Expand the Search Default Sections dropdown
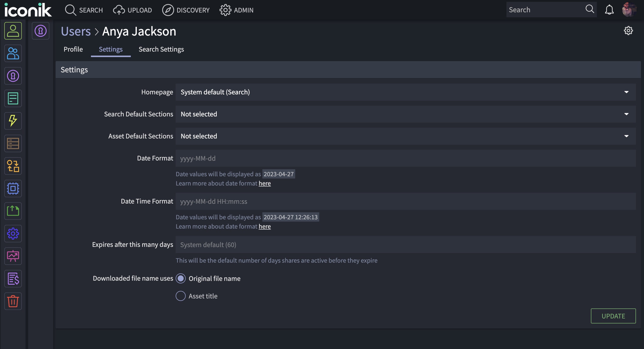This screenshot has width=644, height=349. pyautogui.click(x=626, y=114)
